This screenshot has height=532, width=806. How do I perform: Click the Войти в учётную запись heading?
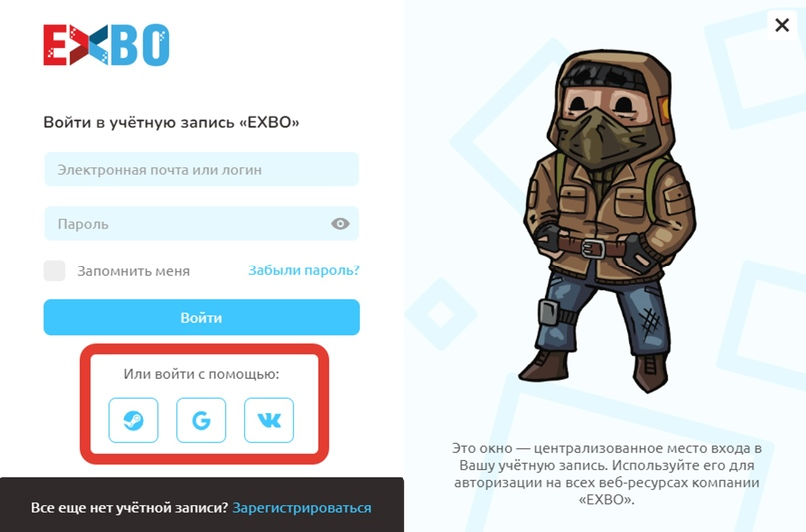click(171, 122)
